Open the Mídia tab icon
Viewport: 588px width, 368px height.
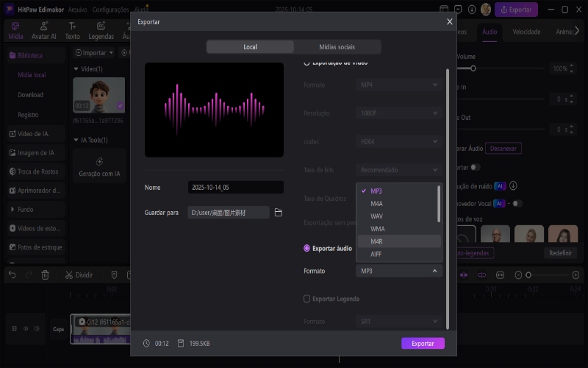[15, 30]
